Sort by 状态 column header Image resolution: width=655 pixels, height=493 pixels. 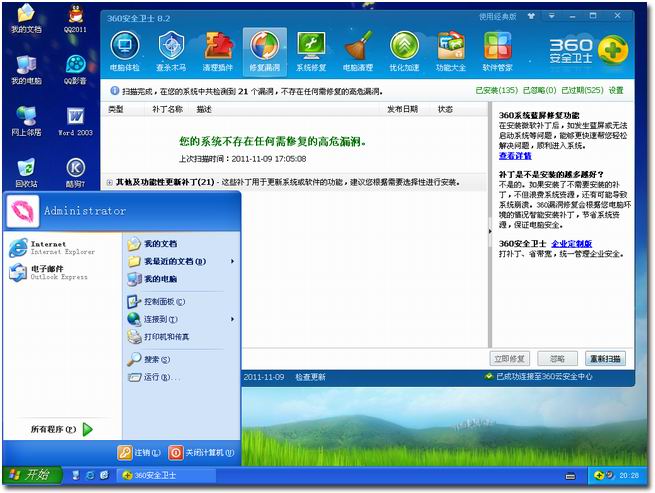(x=445, y=109)
